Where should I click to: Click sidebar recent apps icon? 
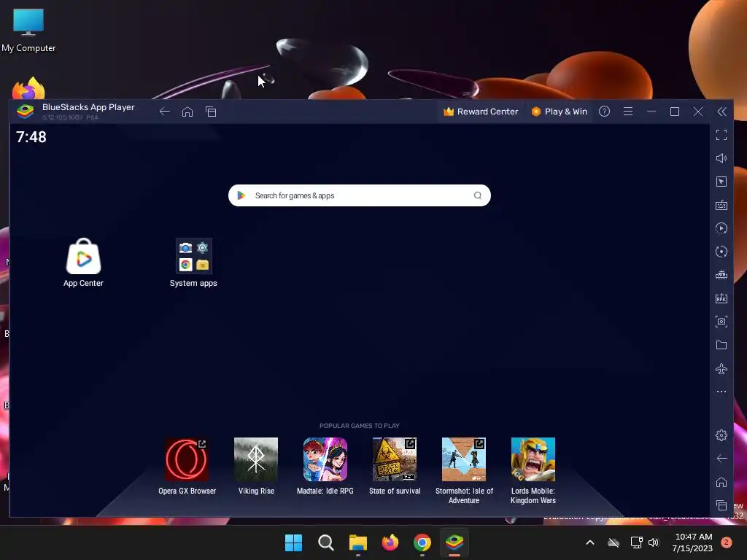(721, 505)
